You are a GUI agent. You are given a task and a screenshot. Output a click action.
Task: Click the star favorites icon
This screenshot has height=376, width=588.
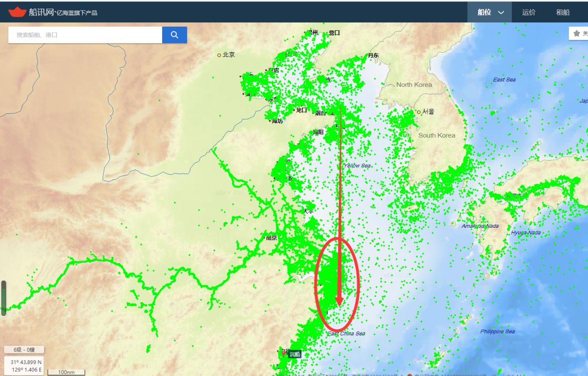[577, 34]
